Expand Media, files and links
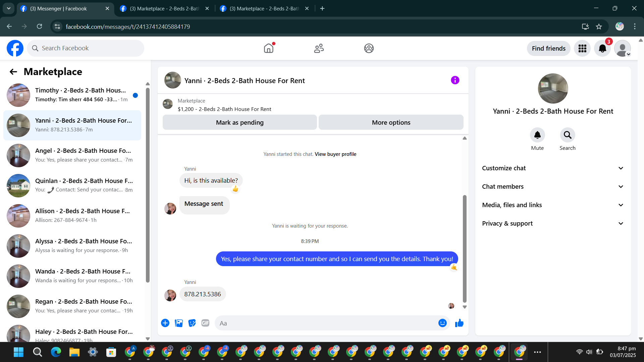The width and height of the screenshot is (644, 362). pos(553,205)
